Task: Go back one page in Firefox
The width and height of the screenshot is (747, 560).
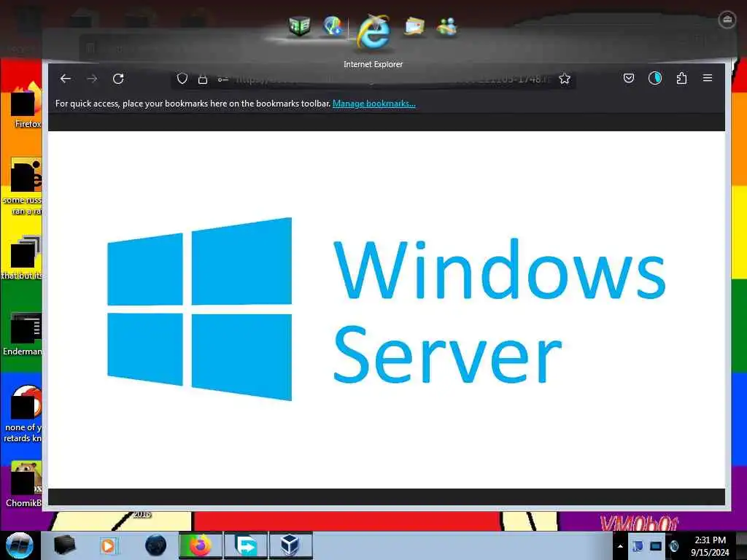Action: coord(66,79)
